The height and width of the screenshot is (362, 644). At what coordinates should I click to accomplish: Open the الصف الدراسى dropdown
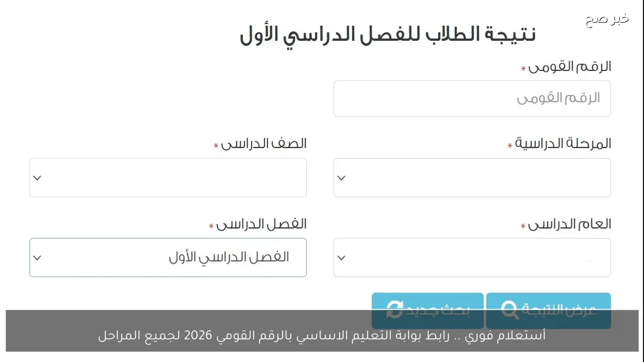coord(168,177)
